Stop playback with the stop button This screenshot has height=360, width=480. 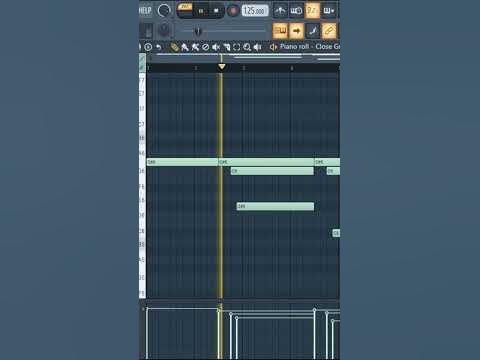tap(216, 11)
